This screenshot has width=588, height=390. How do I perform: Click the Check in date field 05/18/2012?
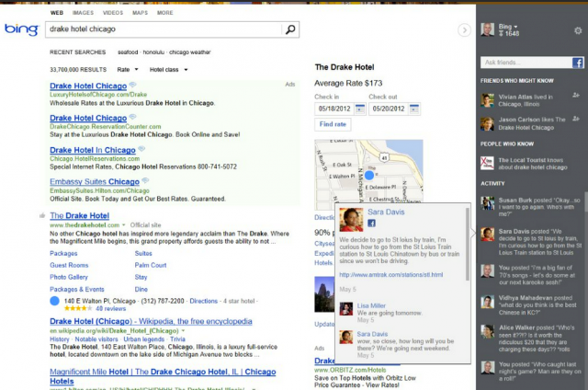point(334,109)
